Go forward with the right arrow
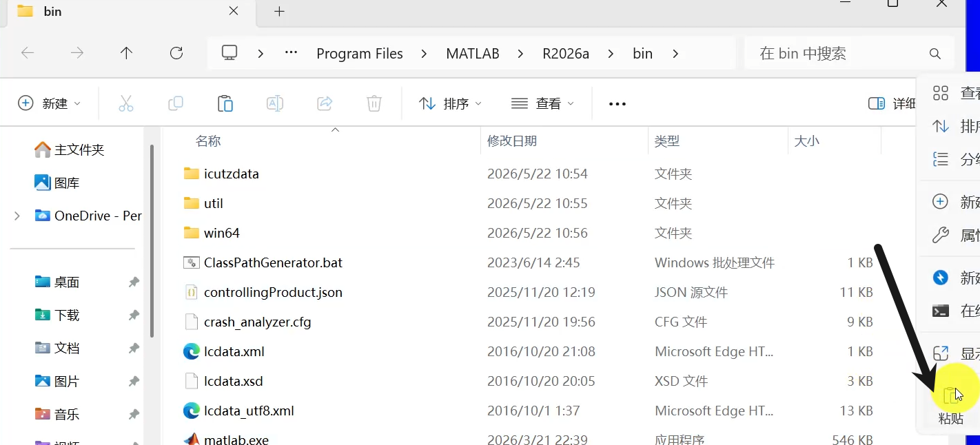The image size is (980, 445). (x=77, y=53)
